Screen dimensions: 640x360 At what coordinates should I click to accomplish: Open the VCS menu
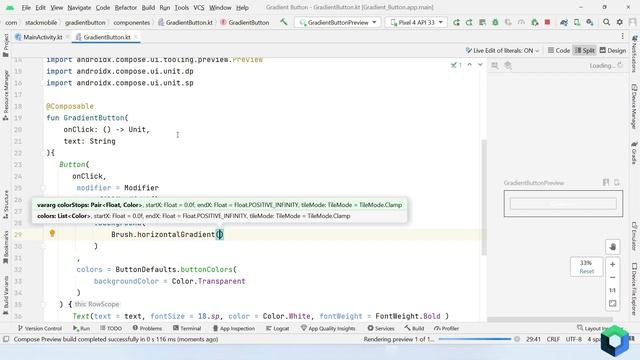(x=199, y=7)
